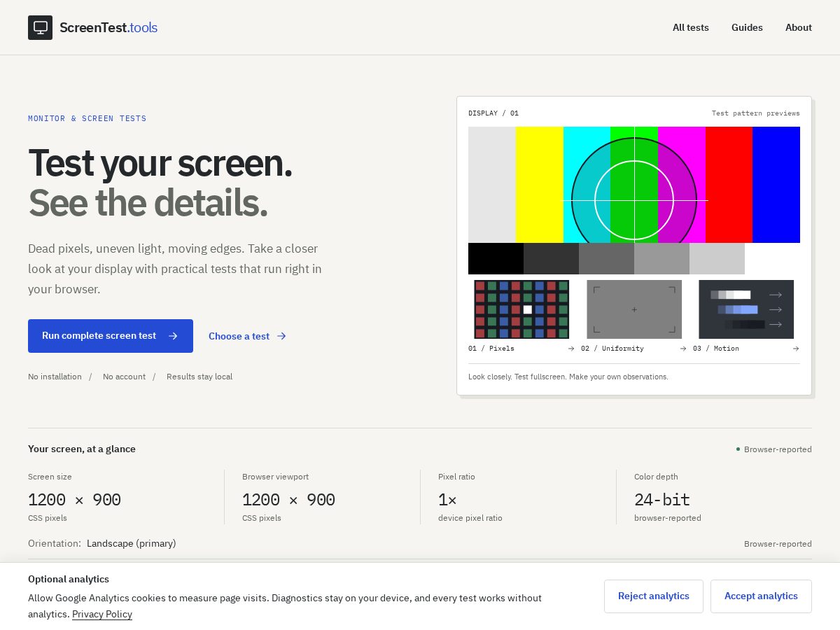Click Run complete screen test button
This screenshot has width=840, height=630.
pyautogui.click(x=111, y=336)
